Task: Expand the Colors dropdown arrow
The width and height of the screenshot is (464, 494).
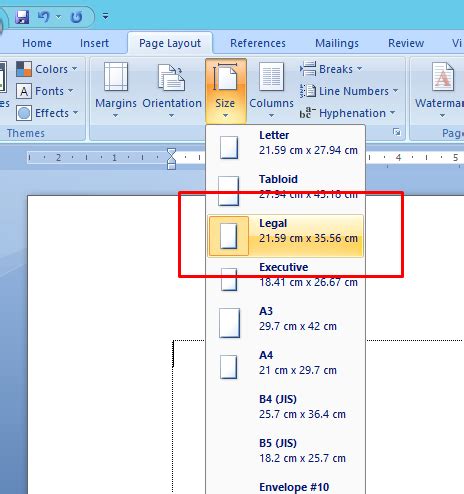Action: [x=75, y=69]
